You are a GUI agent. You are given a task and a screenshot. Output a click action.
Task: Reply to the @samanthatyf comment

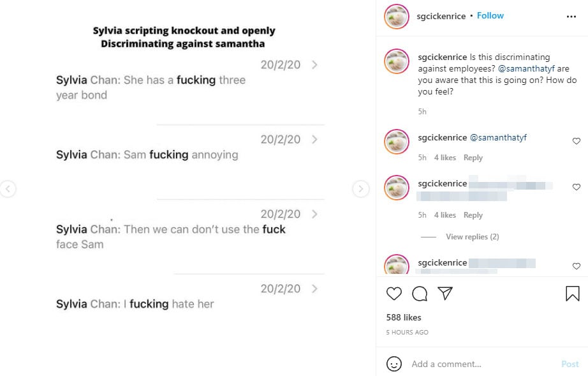[x=473, y=158]
